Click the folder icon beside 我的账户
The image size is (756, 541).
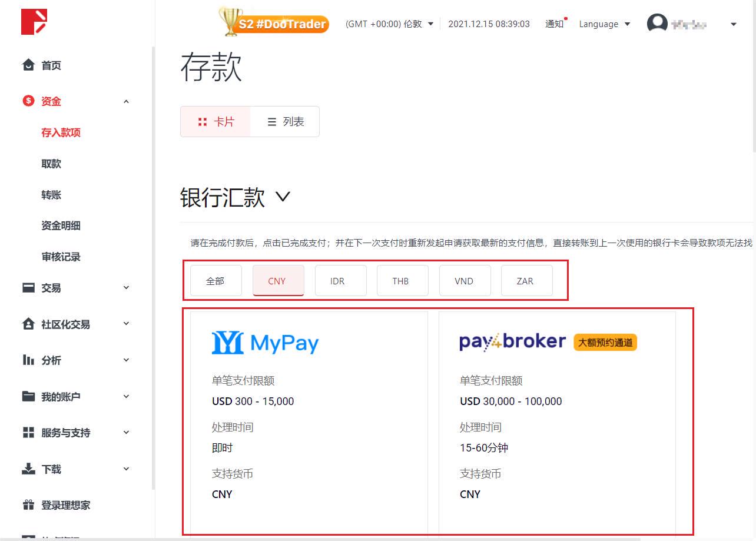point(28,396)
